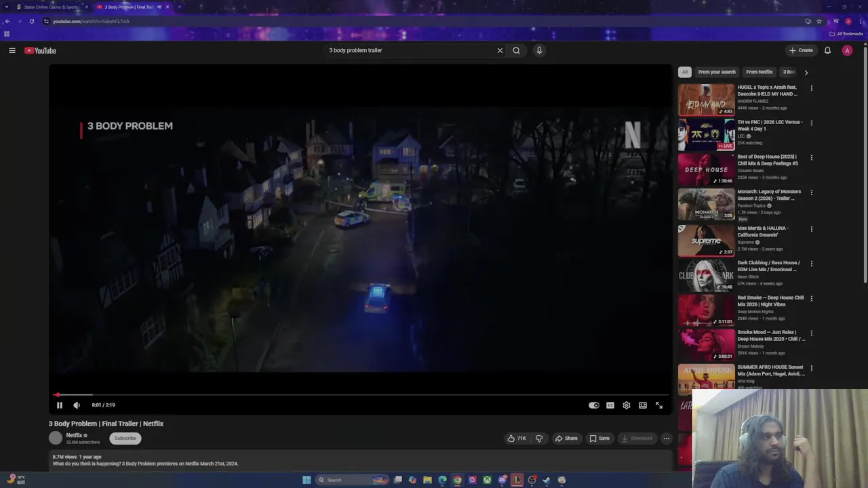Open options for Smoke Mood video
The image size is (868, 488).
tap(811, 333)
